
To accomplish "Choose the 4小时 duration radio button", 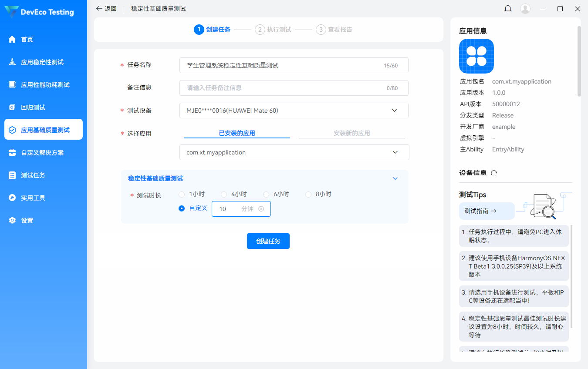I will pyautogui.click(x=224, y=195).
